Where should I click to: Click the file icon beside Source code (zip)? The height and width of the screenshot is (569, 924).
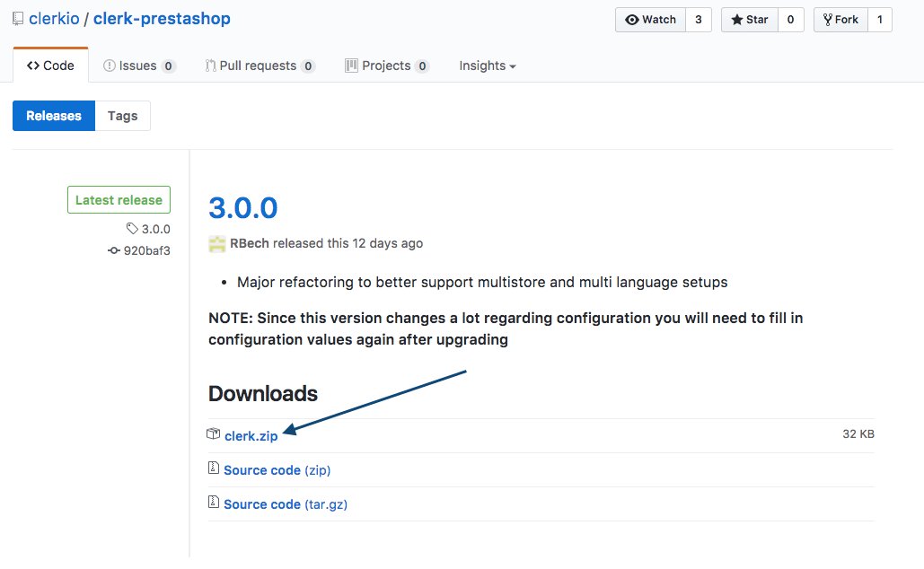(x=213, y=468)
